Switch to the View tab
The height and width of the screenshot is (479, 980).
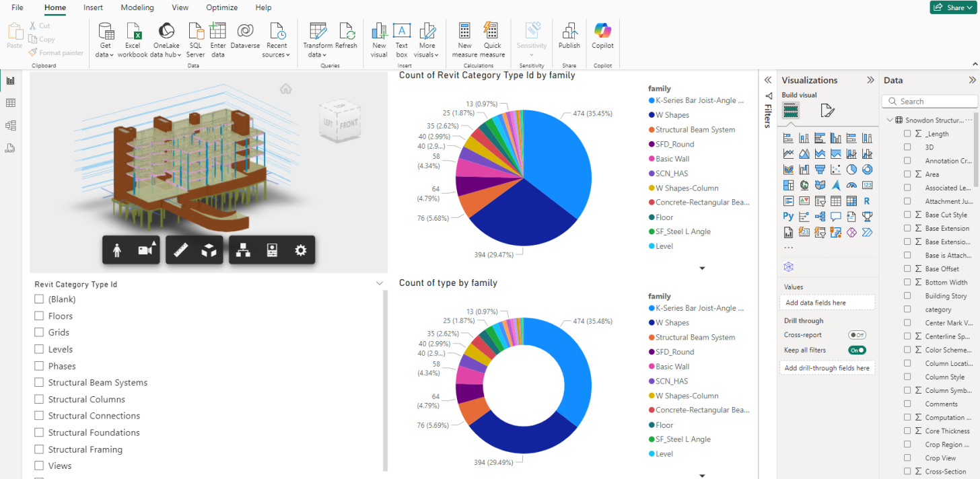tap(180, 7)
